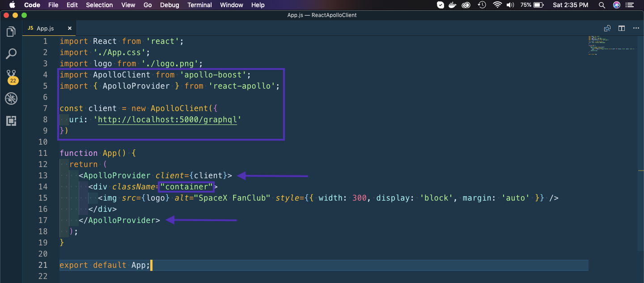This screenshot has height=283, width=644.
Task: Open the Debug view in the activity bar
Action: [x=11, y=99]
